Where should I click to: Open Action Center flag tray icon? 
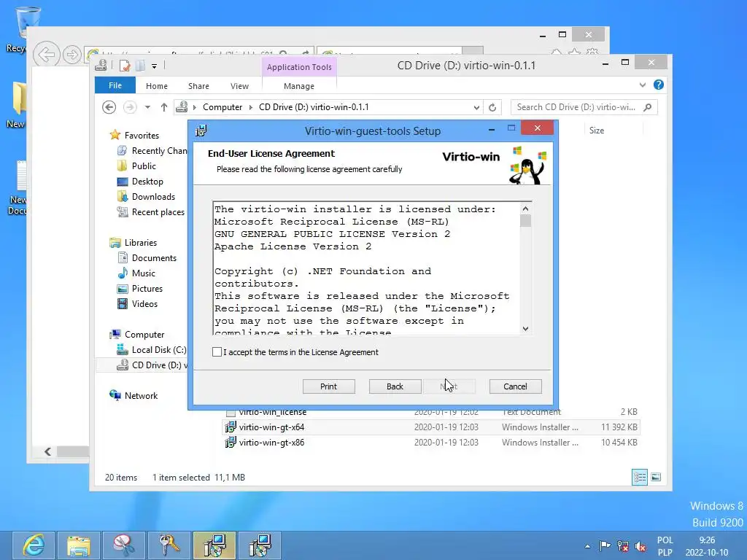[605, 545]
